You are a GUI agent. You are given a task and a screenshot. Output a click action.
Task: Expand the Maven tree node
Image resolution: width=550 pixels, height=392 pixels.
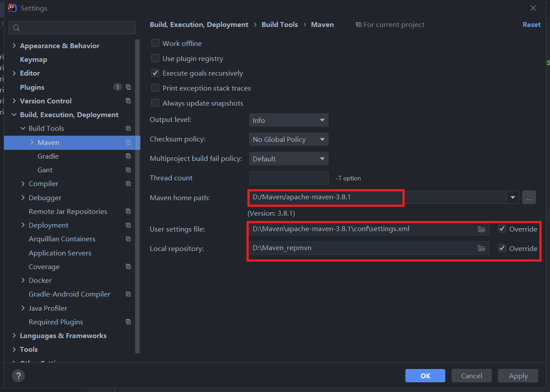32,142
